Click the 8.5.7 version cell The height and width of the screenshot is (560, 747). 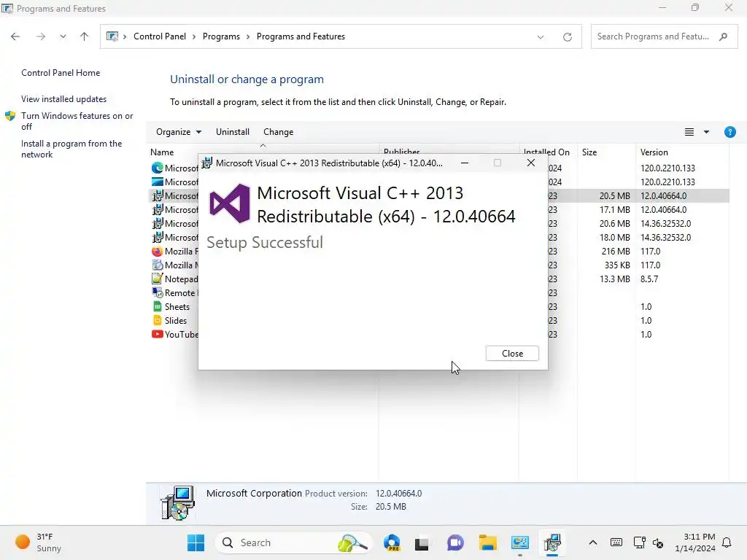[649, 279]
